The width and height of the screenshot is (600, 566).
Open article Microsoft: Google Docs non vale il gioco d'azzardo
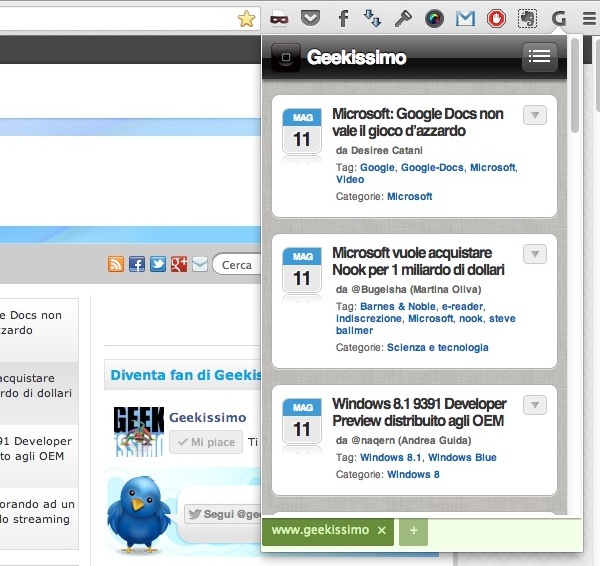[418, 122]
